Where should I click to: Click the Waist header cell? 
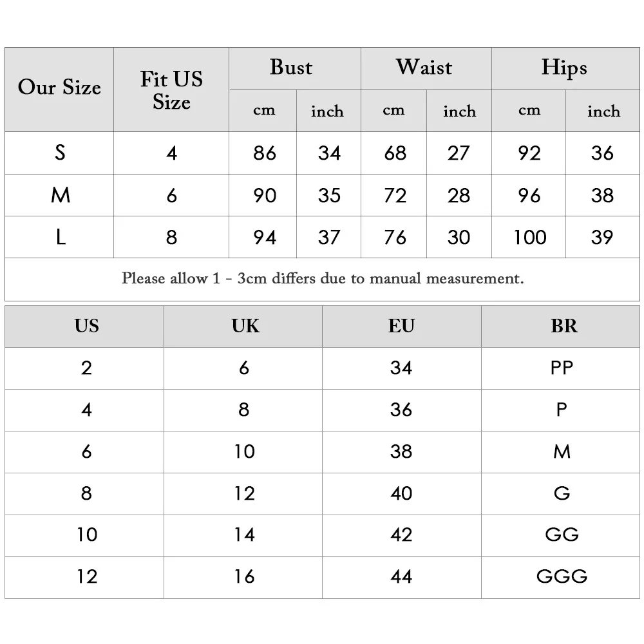point(426,69)
